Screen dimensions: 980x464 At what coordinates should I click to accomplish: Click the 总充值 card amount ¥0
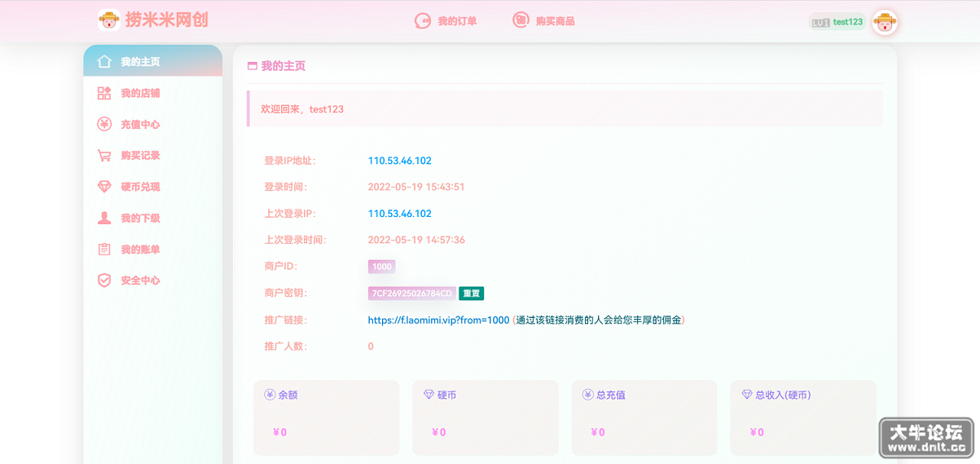pos(598,432)
